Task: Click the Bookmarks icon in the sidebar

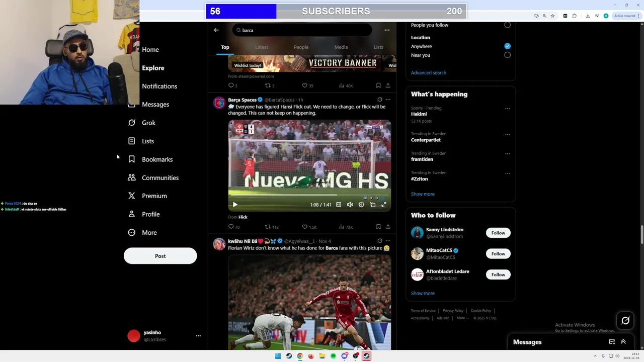Action: [132, 159]
